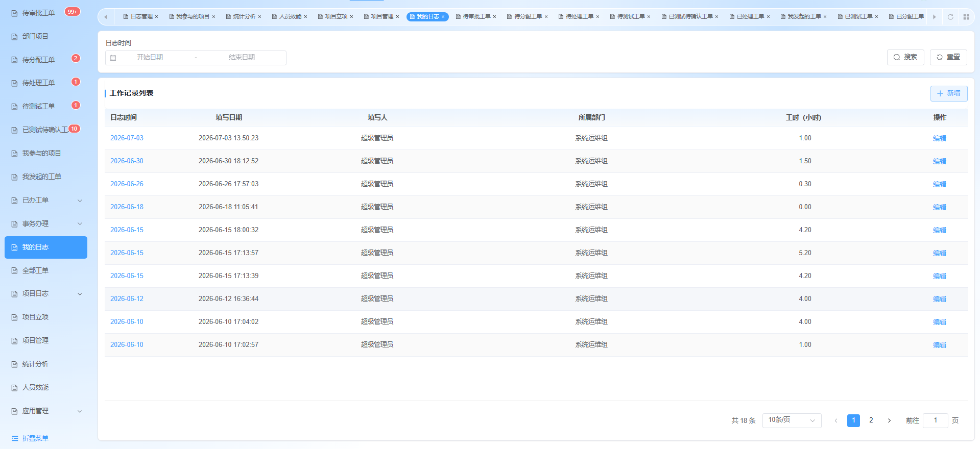Screen dimensions: 980x449
Task: Expand the 已办工单 submenu
Action: 80,201
